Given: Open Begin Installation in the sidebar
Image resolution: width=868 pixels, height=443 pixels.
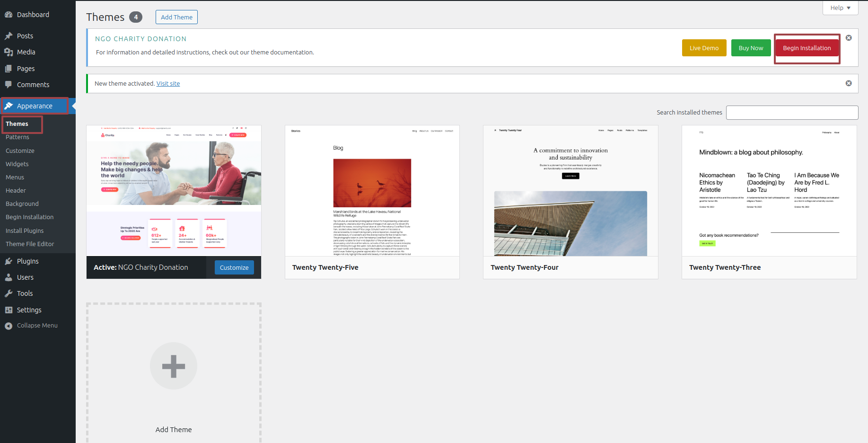Looking at the screenshot, I should click(29, 217).
